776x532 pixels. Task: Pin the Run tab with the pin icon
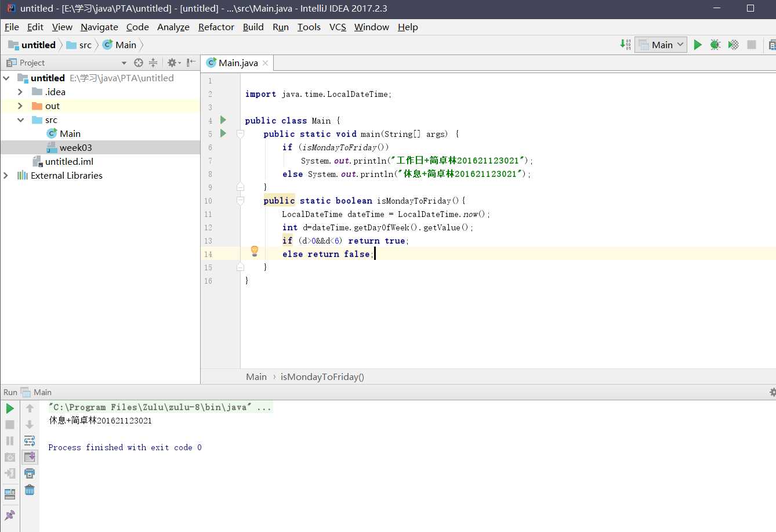click(x=10, y=515)
